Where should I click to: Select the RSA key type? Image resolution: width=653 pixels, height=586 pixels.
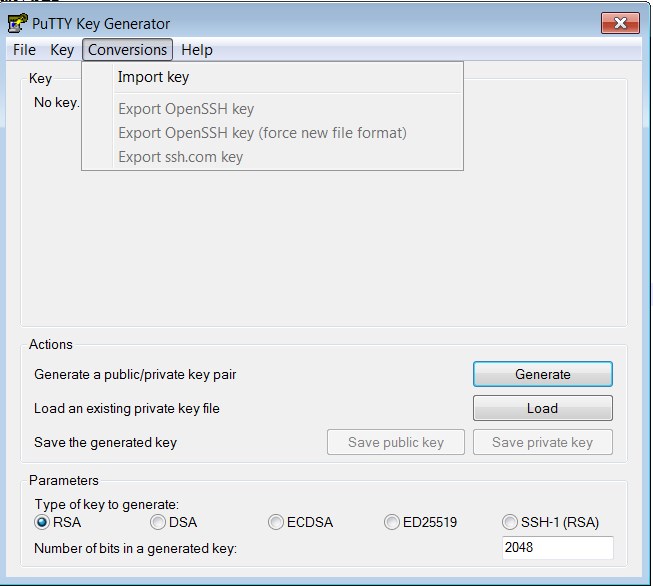(57, 522)
